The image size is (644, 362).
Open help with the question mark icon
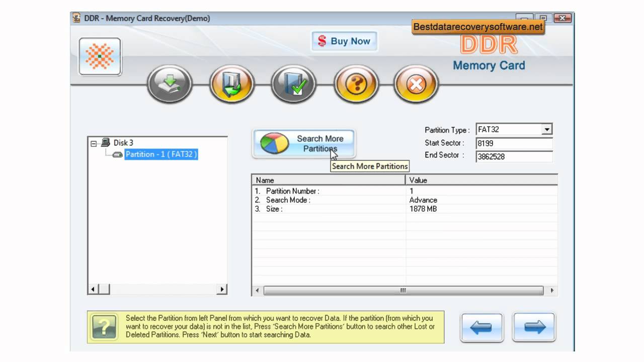click(356, 84)
